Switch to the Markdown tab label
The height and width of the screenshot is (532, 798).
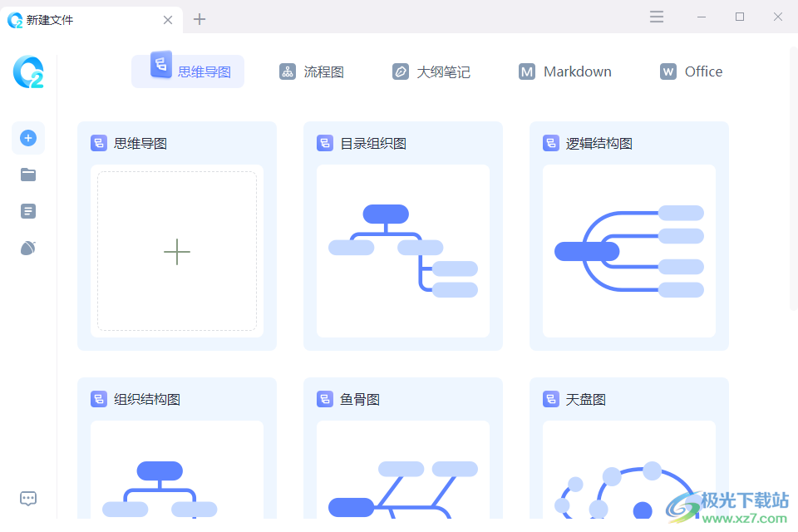578,71
